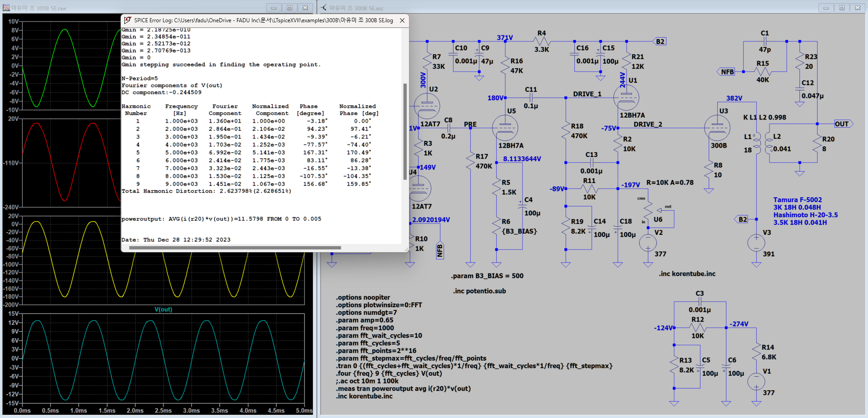Click the 8.1133644V voltage label
This screenshot has width=868, height=418.
coord(522,159)
